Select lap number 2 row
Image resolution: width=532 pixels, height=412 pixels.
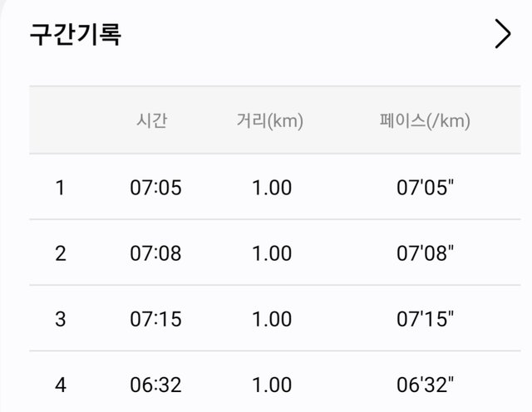pos(60,253)
